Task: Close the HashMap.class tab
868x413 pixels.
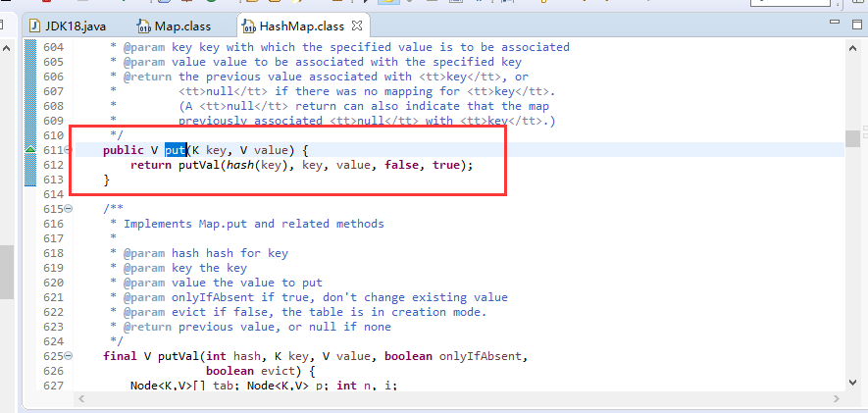Action: pos(358,26)
